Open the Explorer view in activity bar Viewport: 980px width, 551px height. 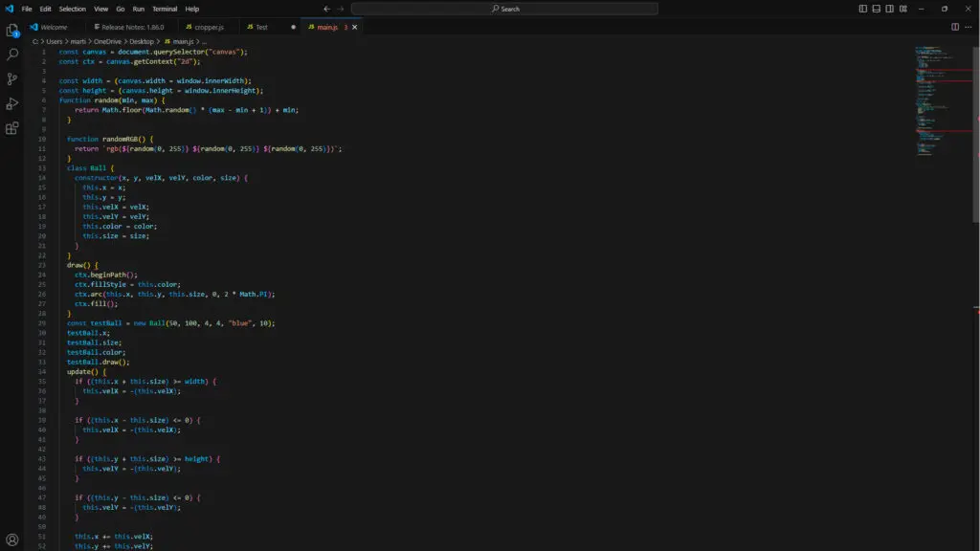pyautogui.click(x=11, y=30)
